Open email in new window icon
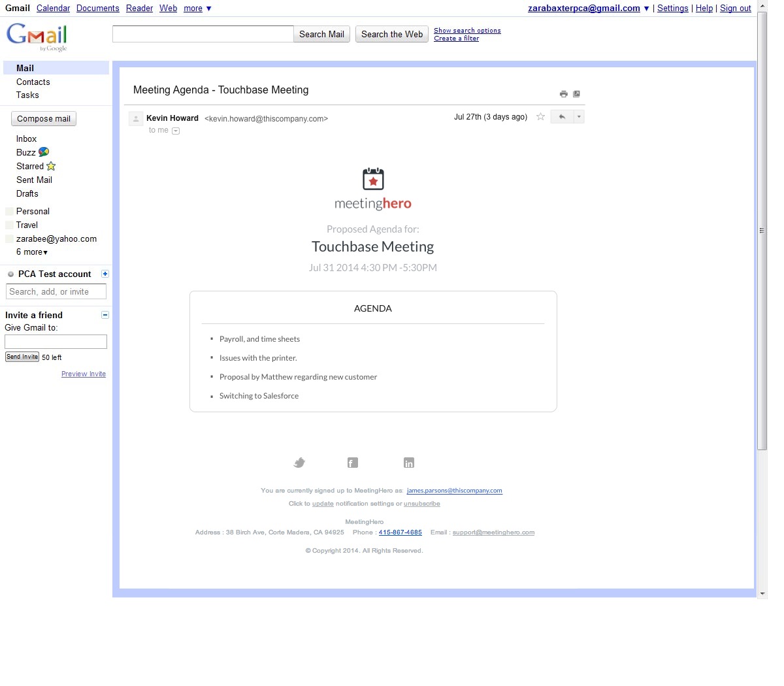The height and width of the screenshot is (686, 784). click(x=576, y=94)
